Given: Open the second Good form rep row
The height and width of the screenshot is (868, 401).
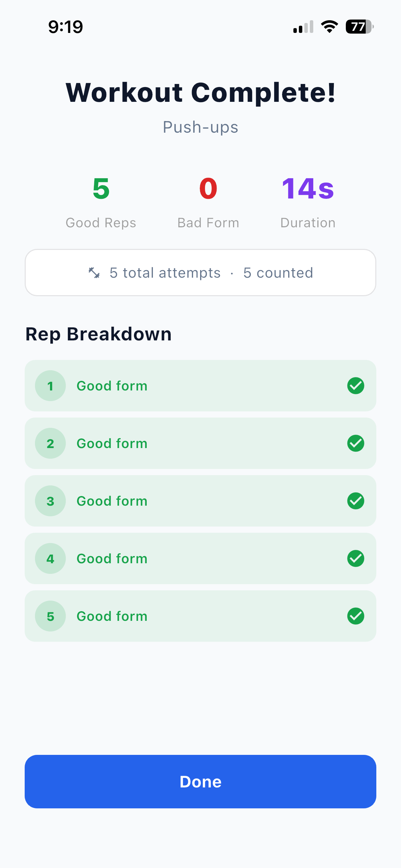Looking at the screenshot, I should click(x=200, y=443).
